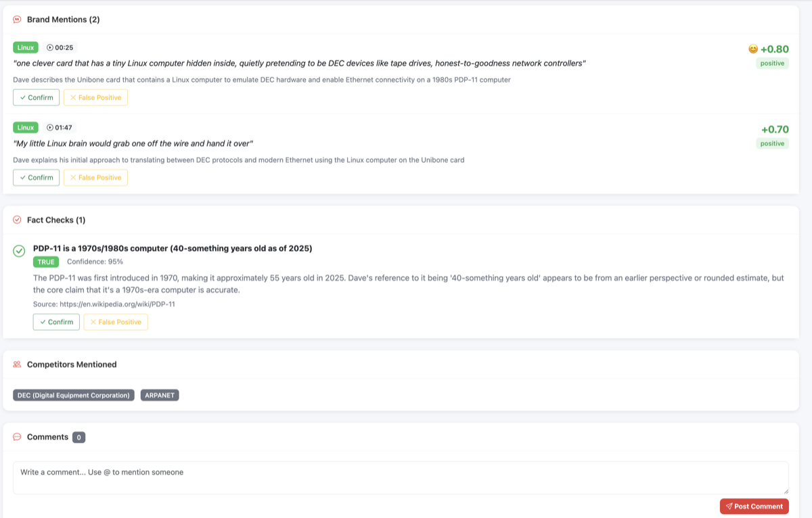Select the ARPANET competitor tag

pos(160,395)
